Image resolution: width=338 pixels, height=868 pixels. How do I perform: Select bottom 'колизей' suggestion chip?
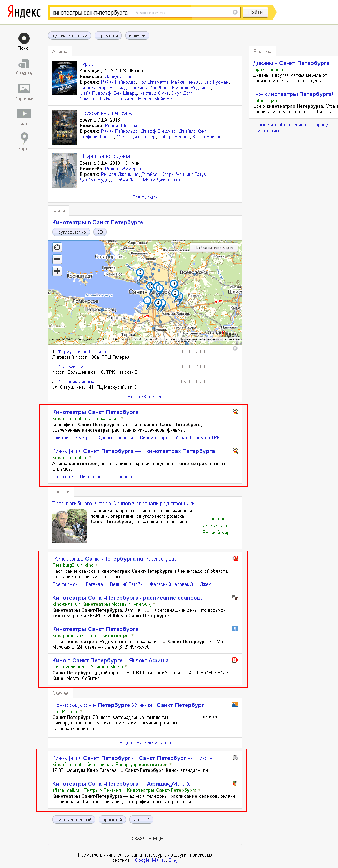point(141,820)
